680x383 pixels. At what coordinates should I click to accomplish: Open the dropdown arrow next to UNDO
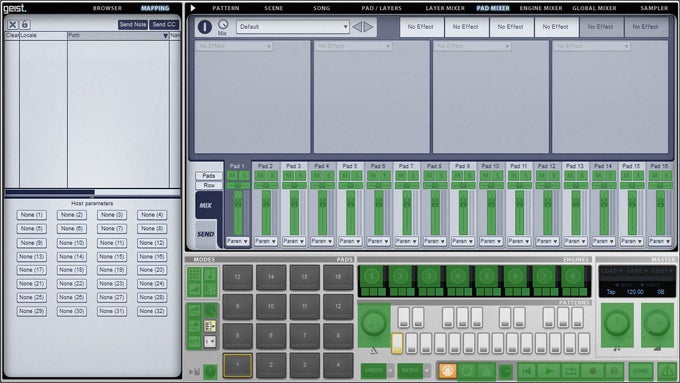[x=390, y=371]
